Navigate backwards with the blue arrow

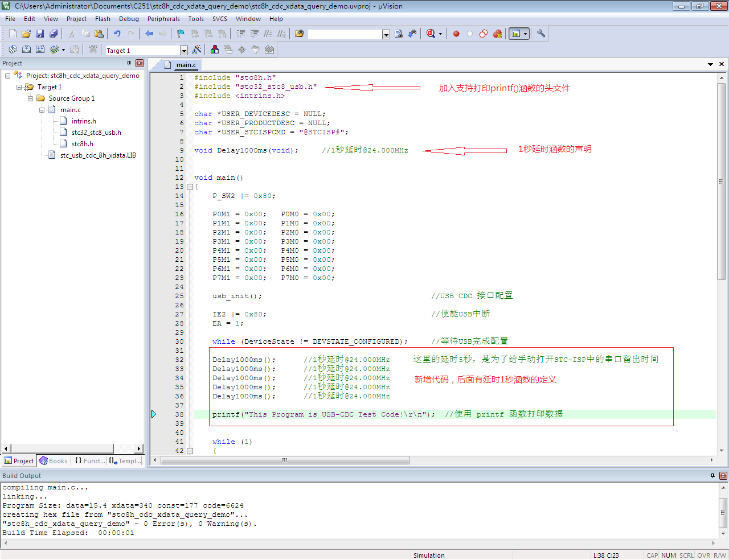coord(149,34)
